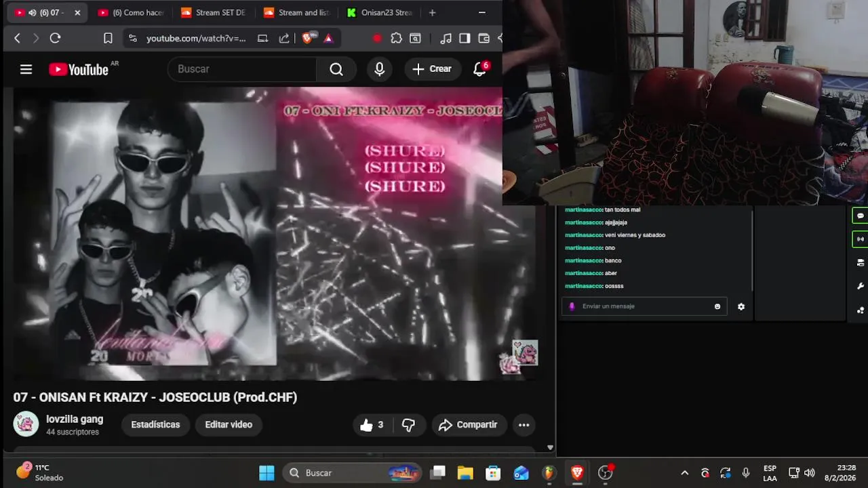Image resolution: width=868 pixels, height=488 pixels.
Task: Open the YouTube hamburger guide menu
Action: (x=26, y=69)
